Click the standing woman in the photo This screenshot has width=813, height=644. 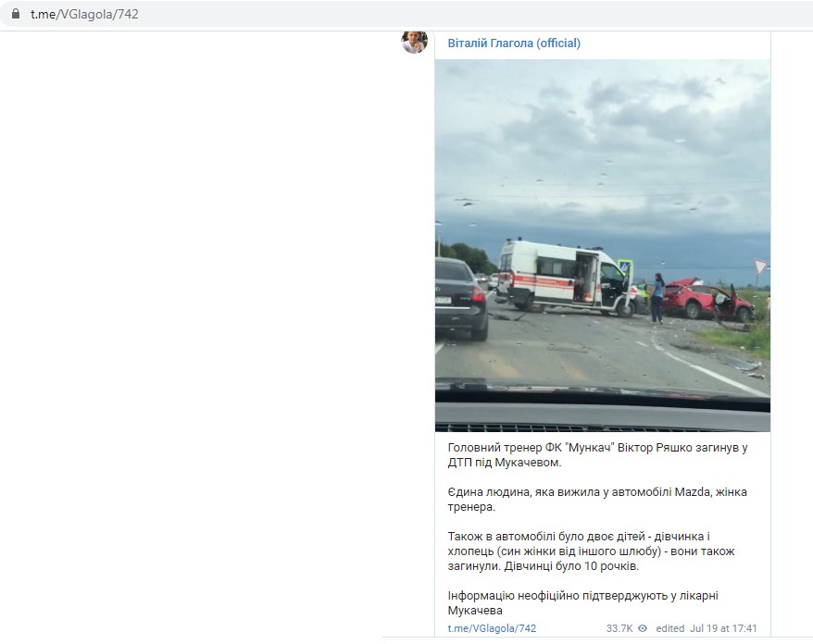(657, 299)
